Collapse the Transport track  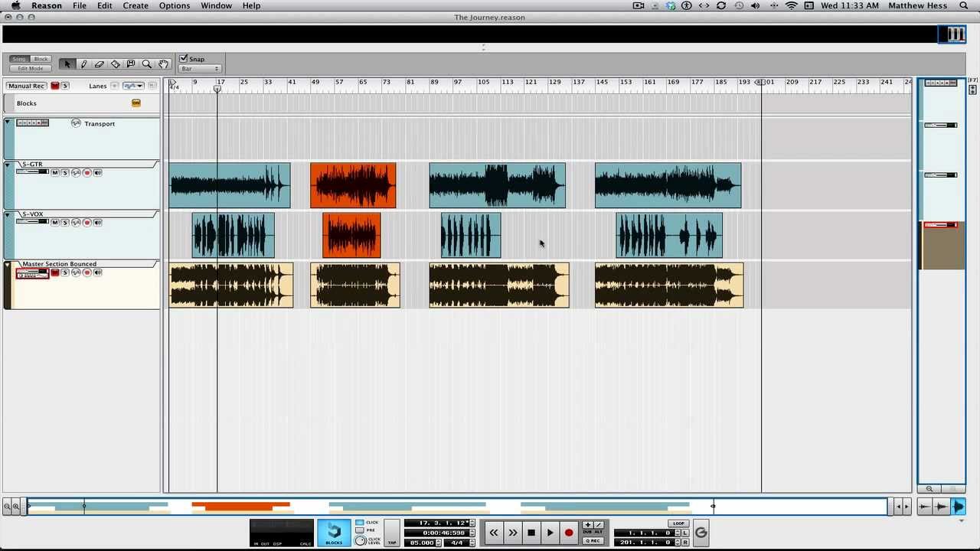point(8,122)
